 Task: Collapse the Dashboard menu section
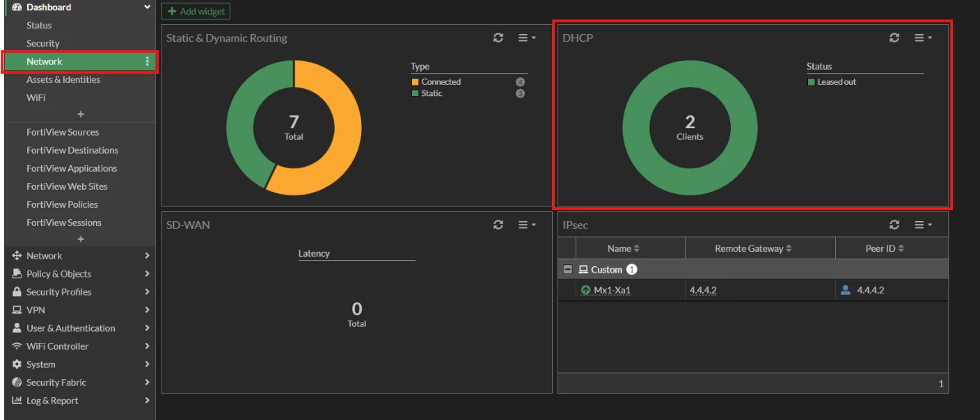point(147,7)
